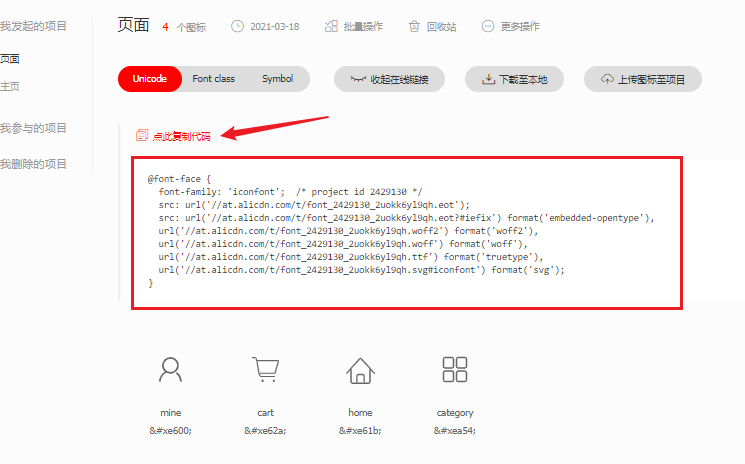Click the woff2 url code line
Image resolution: width=745 pixels, height=464 pixels.
click(348, 231)
